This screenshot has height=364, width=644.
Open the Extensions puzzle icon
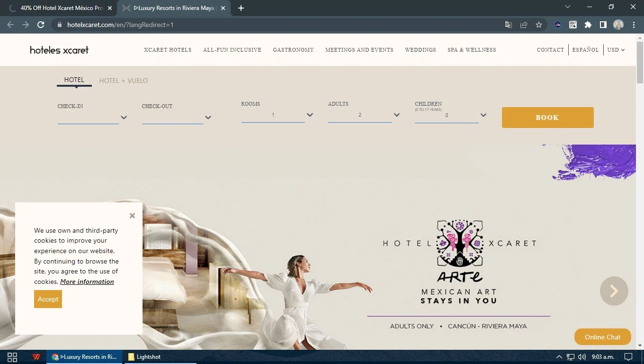pos(588,25)
